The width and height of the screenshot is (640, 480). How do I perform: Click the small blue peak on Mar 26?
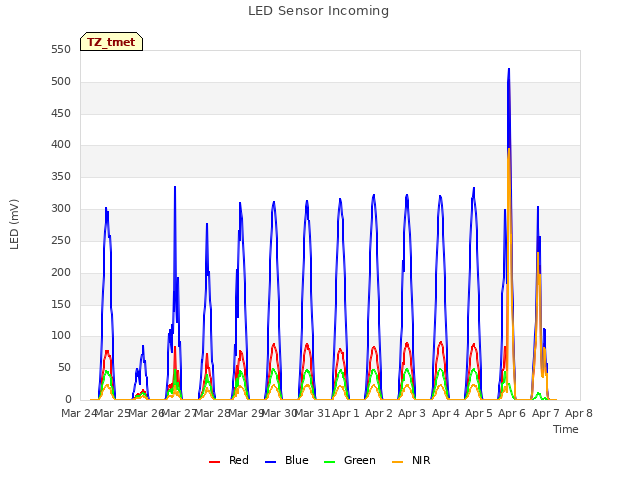(143, 346)
